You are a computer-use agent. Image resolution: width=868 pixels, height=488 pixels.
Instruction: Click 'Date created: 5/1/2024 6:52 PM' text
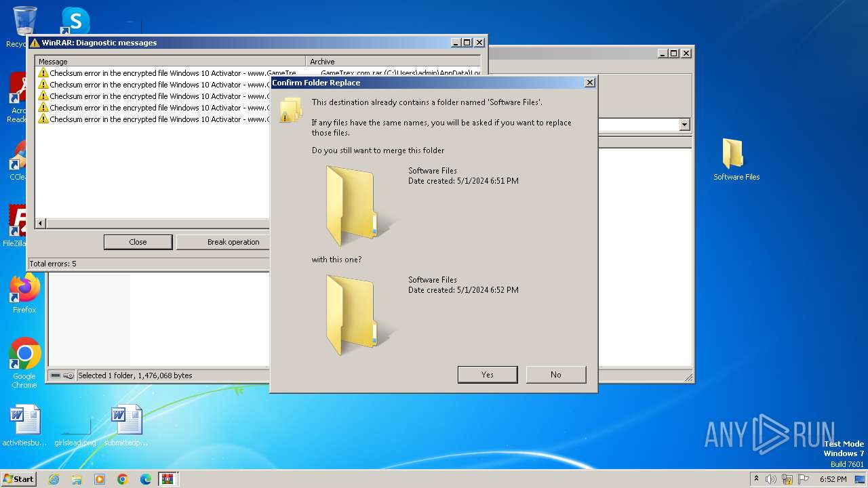pyautogui.click(x=463, y=290)
